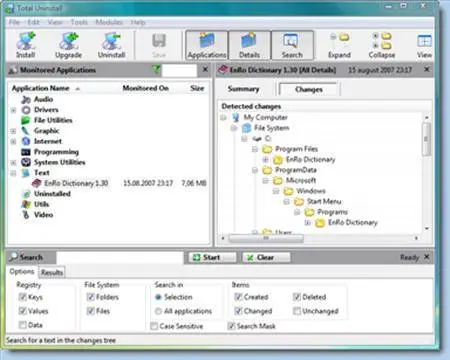Click the Collapse tree toolbar icon
Viewport: 450px width, 360px height.
click(382, 45)
